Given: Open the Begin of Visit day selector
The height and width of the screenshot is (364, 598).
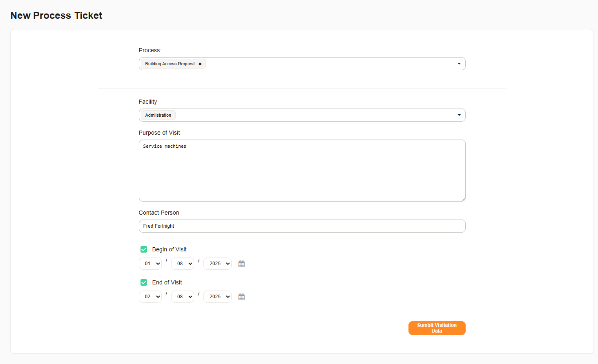Looking at the screenshot, I should [150, 263].
